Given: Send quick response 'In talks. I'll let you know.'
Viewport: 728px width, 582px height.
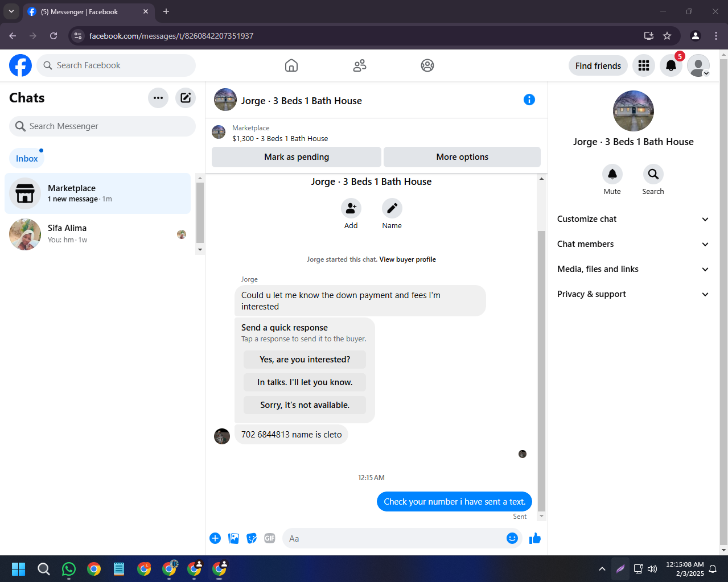Looking at the screenshot, I should point(305,382).
